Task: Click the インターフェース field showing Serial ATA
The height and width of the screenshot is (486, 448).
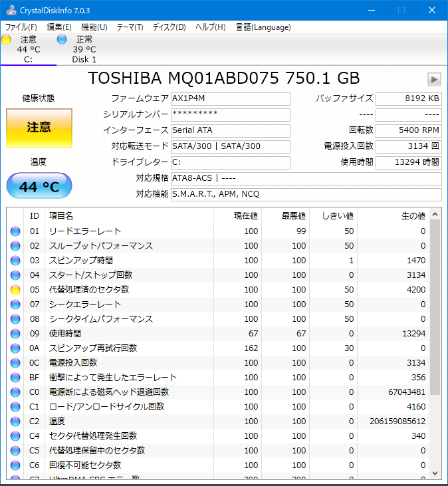Action: pos(231,130)
